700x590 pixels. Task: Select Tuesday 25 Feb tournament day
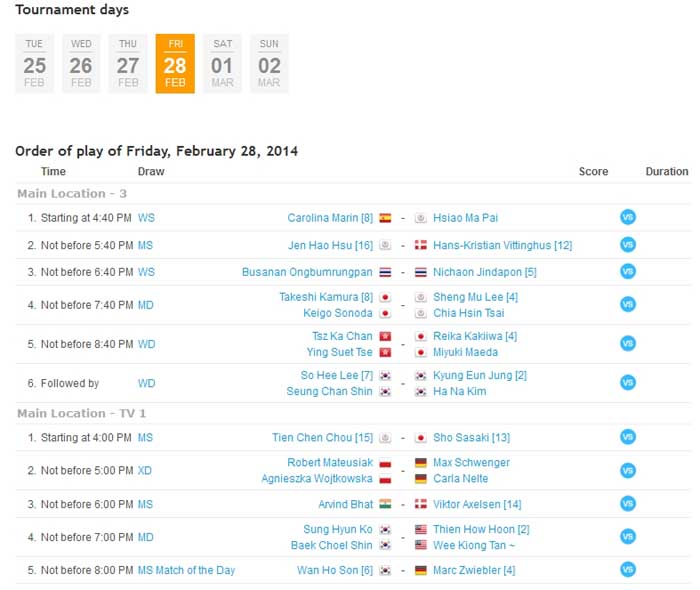pos(35,63)
